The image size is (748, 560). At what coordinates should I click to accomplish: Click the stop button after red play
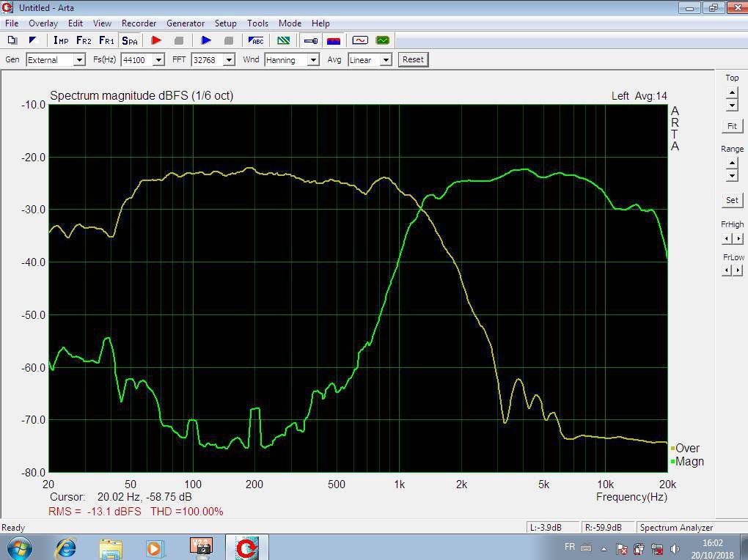[x=179, y=40]
